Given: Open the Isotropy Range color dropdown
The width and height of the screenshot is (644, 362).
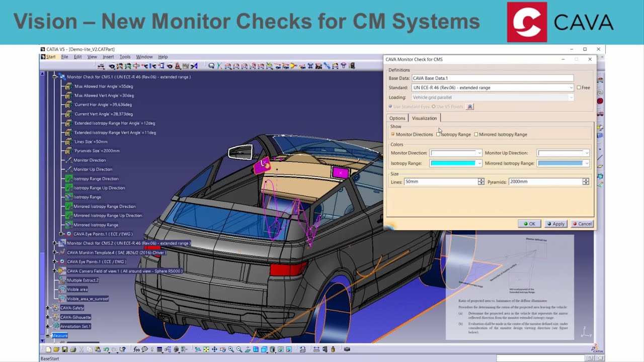Looking at the screenshot, I should [479, 163].
